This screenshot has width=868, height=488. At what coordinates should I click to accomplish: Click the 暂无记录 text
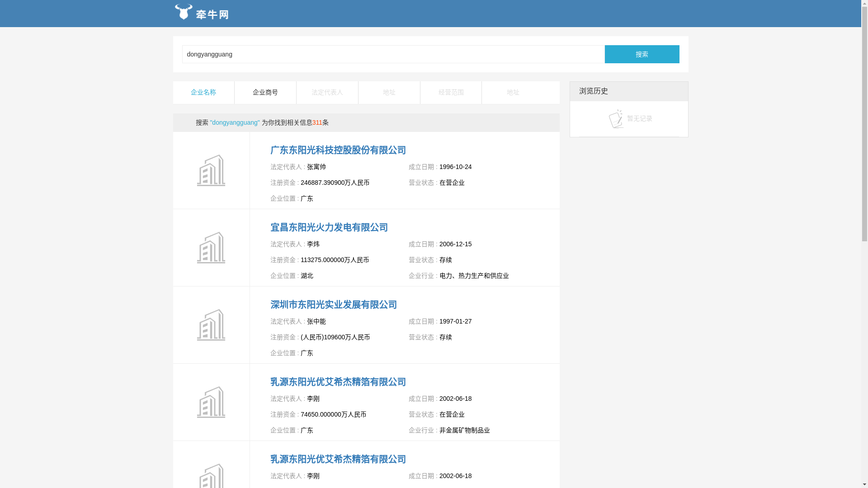[x=640, y=118]
